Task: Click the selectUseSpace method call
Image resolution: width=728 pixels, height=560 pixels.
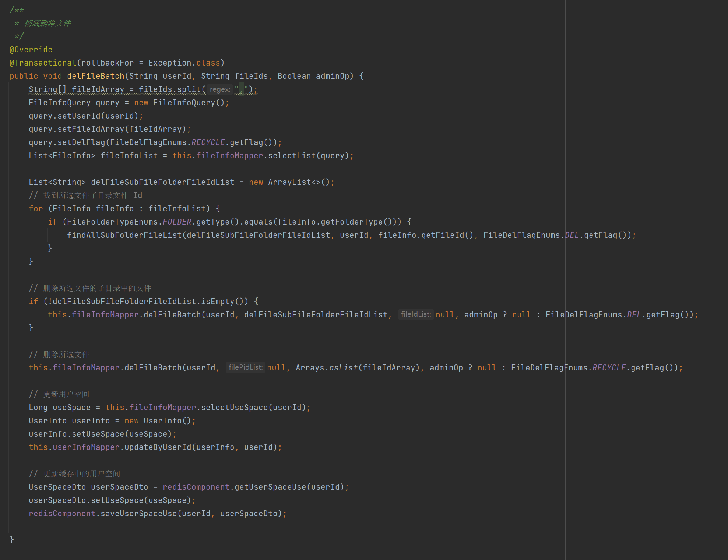Action: click(234, 408)
